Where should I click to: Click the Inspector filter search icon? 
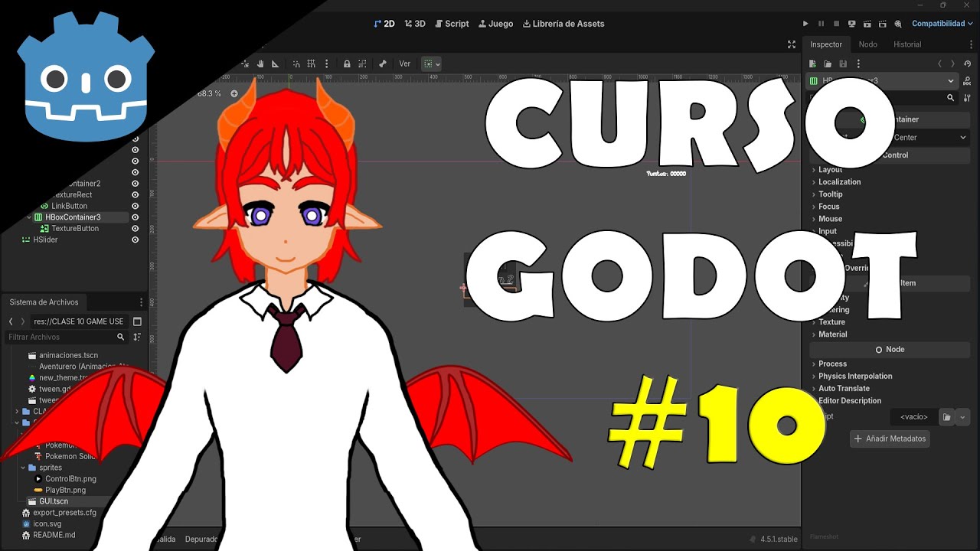tap(951, 98)
